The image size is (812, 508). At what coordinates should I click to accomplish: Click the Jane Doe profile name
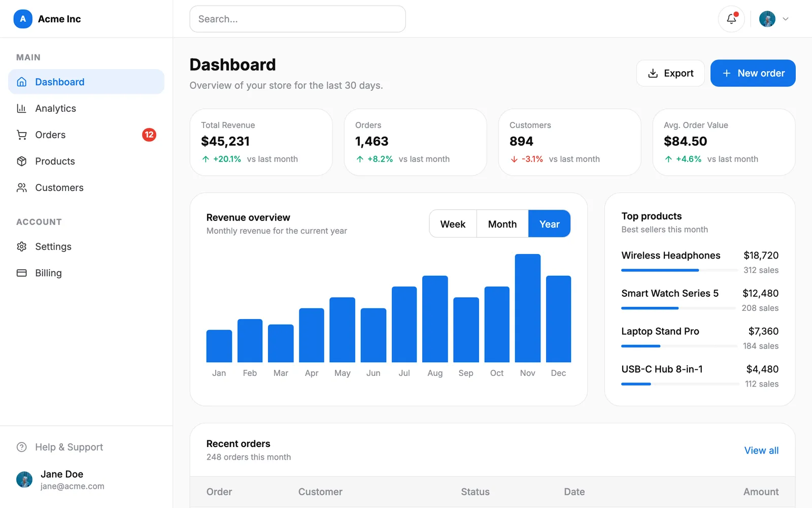click(62, 474)
